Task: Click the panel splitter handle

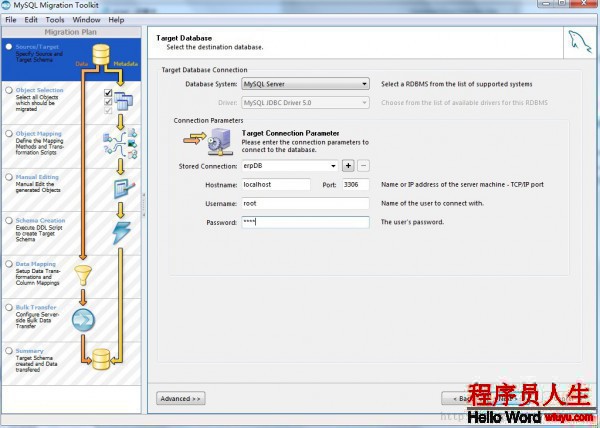Action: [144, 205]
